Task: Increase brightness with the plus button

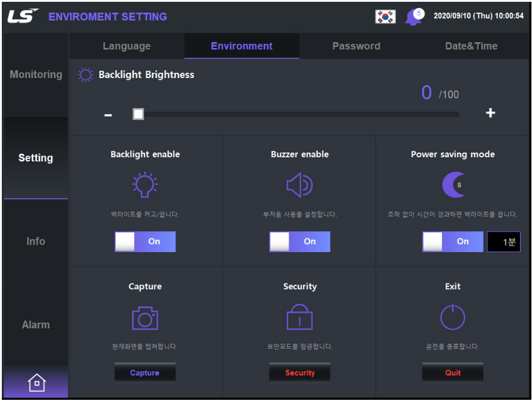Action: [x=490, y=113]
